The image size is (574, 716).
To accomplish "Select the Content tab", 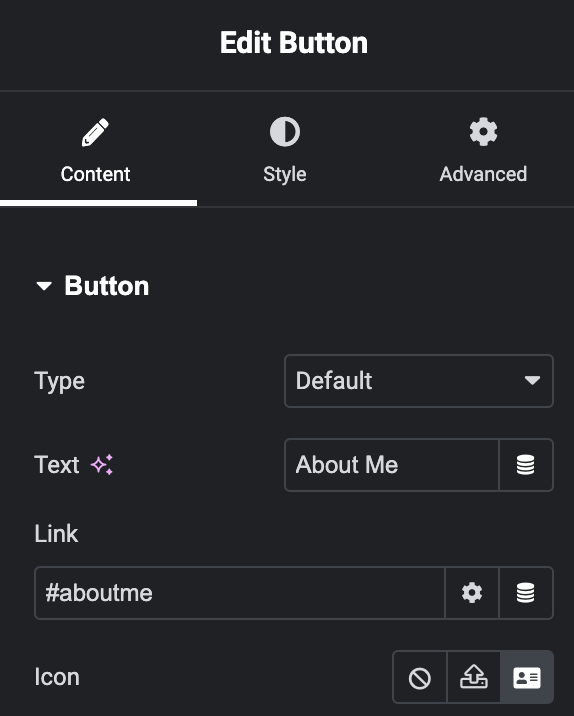I will [x=95, y=150].
